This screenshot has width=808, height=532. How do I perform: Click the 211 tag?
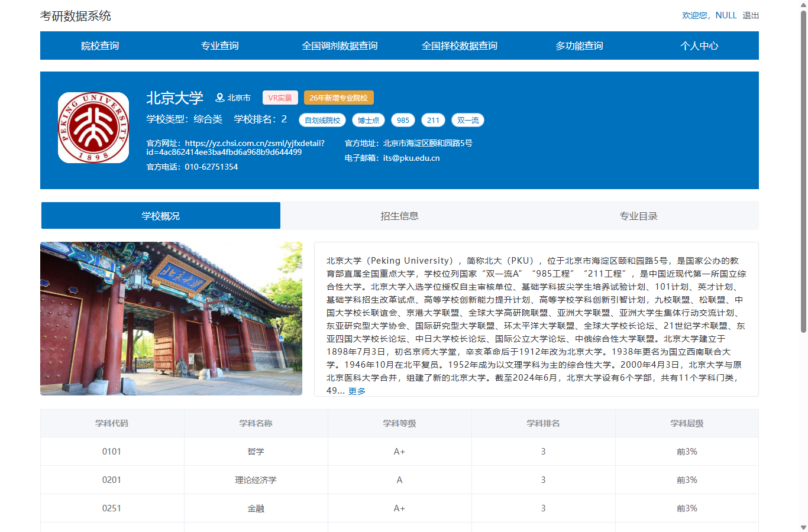point(434,120)
